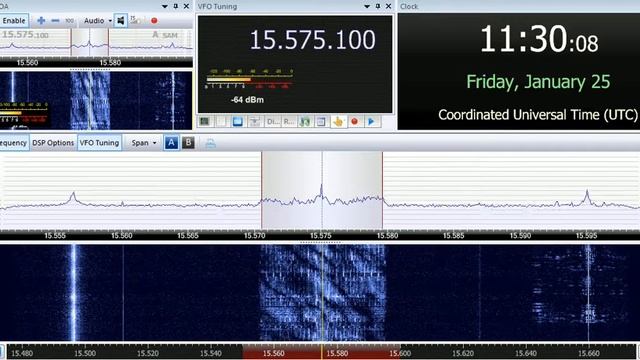The width and height of the screenshot is (640, 360).
Task: Open the DSP Options tab
Action: tap(53, 143)
